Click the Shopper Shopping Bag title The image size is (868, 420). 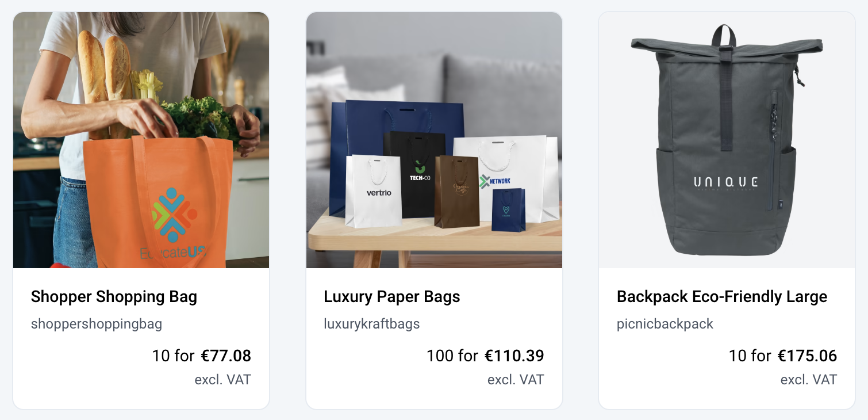[114, 297]
